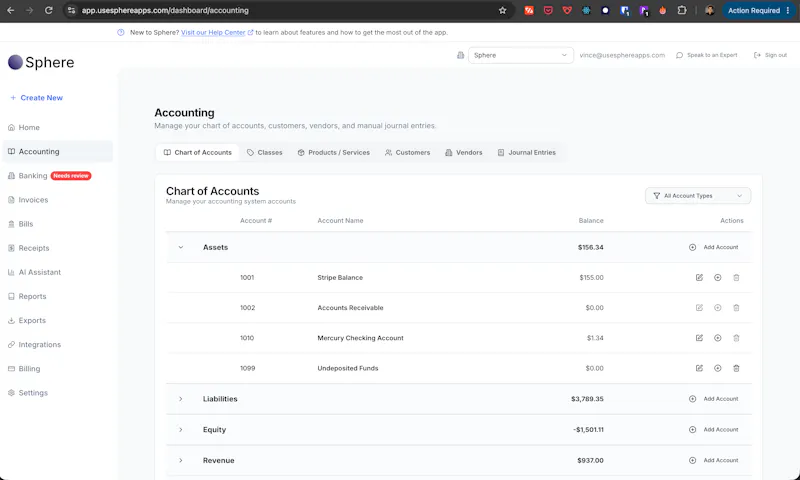800x480 pixels.
Task: Edit the Undeposited Funds account
Action: (x=699, y=368)
